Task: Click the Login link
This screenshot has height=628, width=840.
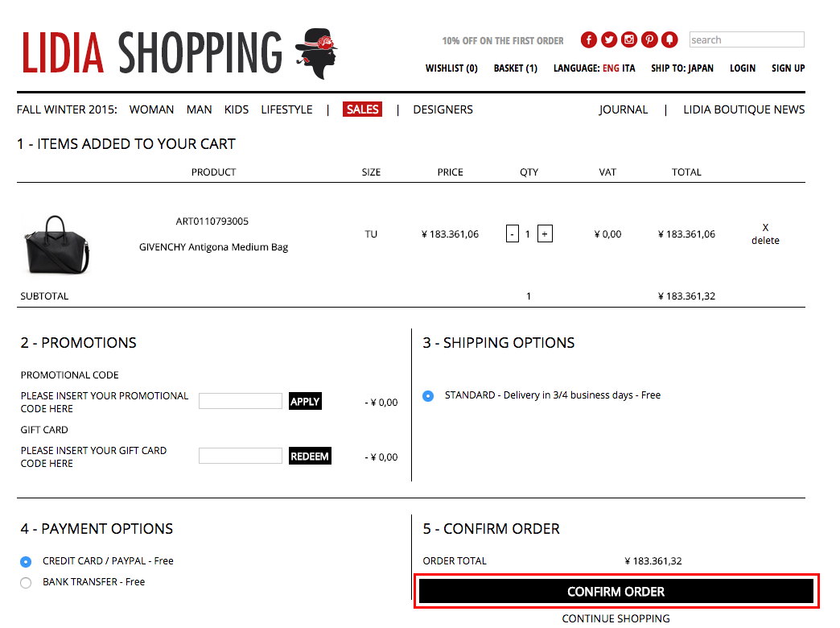Action: (x=743, y=68)
